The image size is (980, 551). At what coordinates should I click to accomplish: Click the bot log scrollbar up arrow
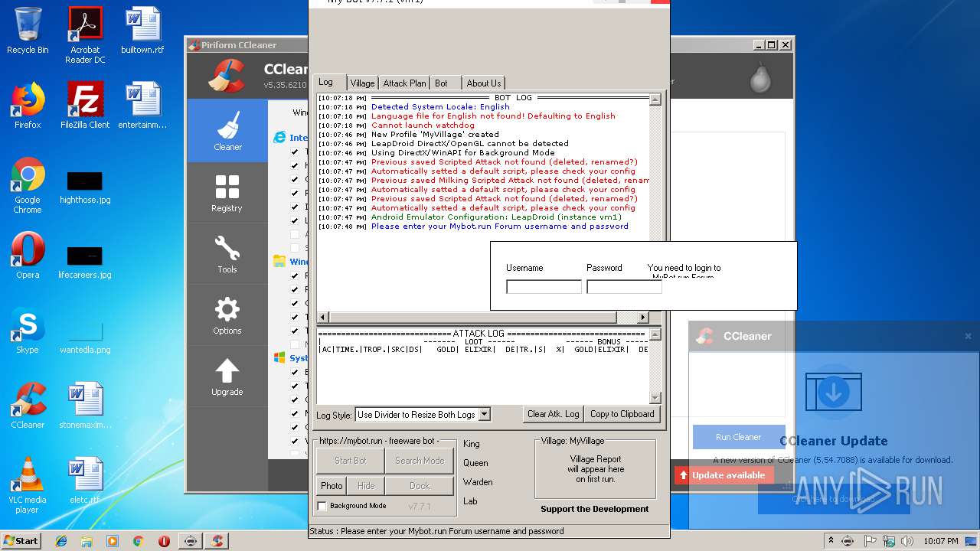click(655, 99)
